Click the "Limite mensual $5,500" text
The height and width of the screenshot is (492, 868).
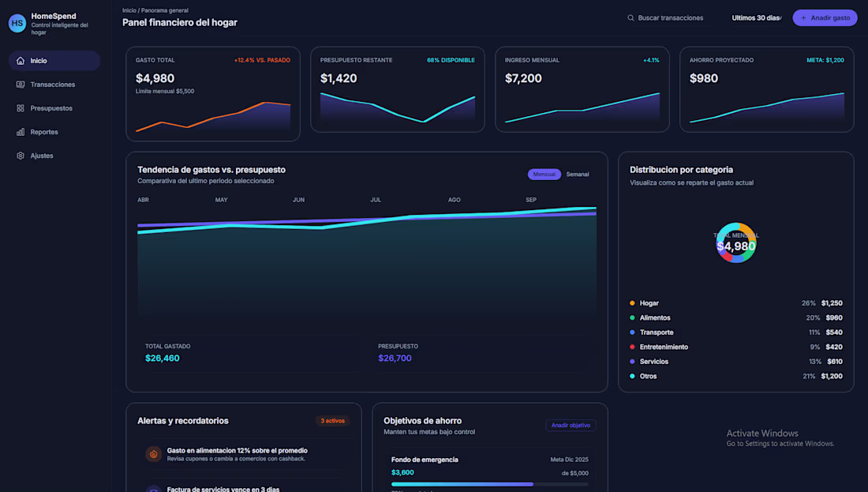click(165, 92)
